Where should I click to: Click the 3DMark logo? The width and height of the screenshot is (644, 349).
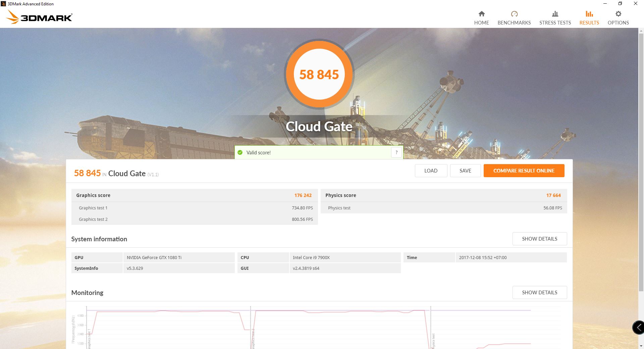39,17
